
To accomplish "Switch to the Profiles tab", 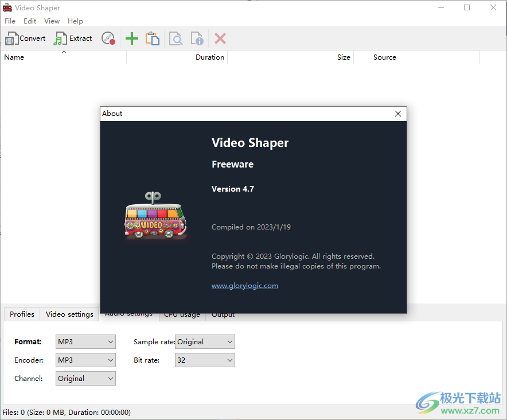I will pos(22,314).
